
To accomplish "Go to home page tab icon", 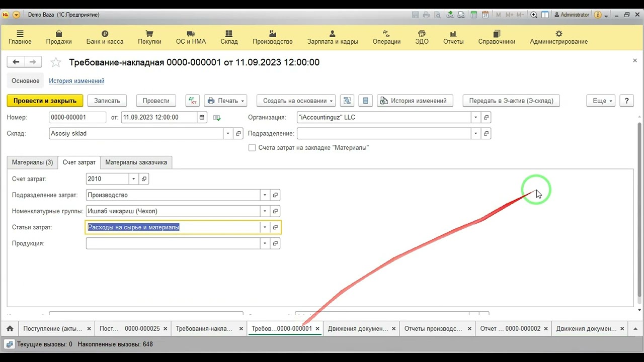I will click(x=10, y=328).
